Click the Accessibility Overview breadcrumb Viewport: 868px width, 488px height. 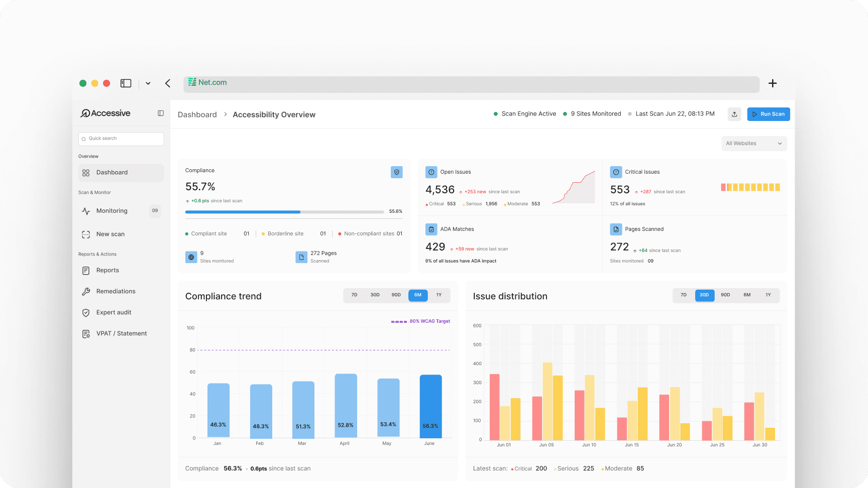pyautogui.click(x=274, y=115)
